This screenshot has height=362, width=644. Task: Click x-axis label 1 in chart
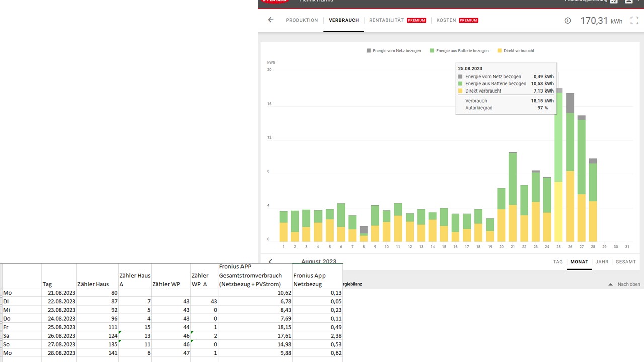tap(283, 247)
